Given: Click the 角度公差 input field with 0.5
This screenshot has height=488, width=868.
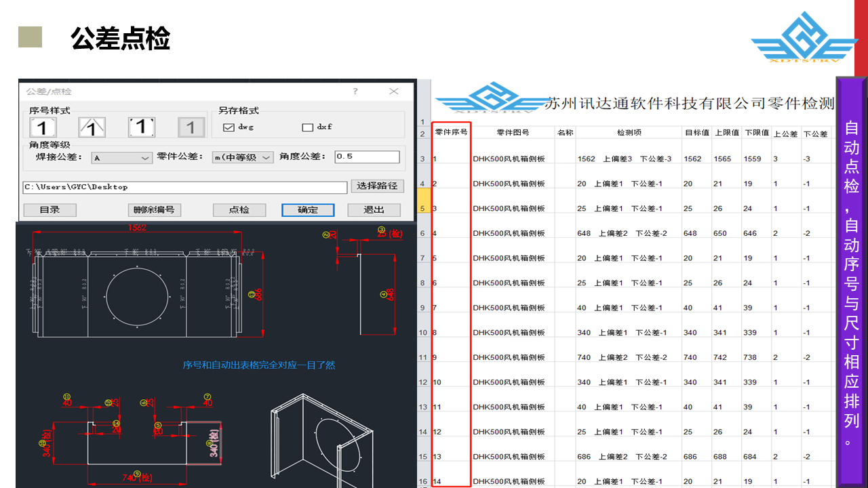Looking at the screenshot, I should (x=367, y=157).
